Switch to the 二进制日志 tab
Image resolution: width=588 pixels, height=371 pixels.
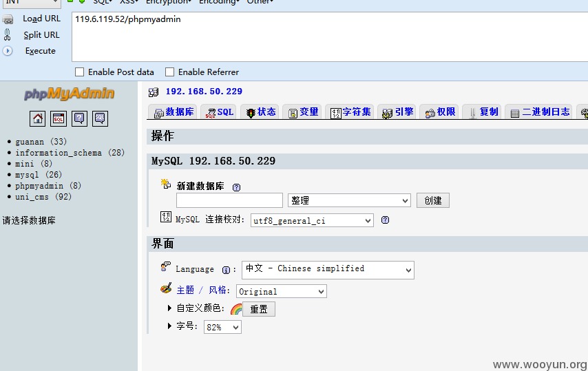click(539, 112)
